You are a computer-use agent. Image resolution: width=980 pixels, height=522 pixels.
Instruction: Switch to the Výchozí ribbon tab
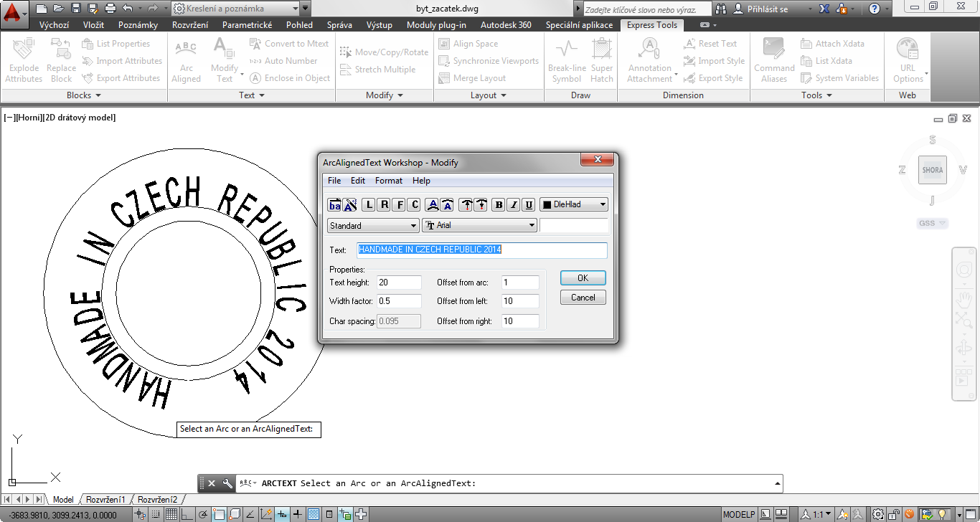[x=55, y=24]
